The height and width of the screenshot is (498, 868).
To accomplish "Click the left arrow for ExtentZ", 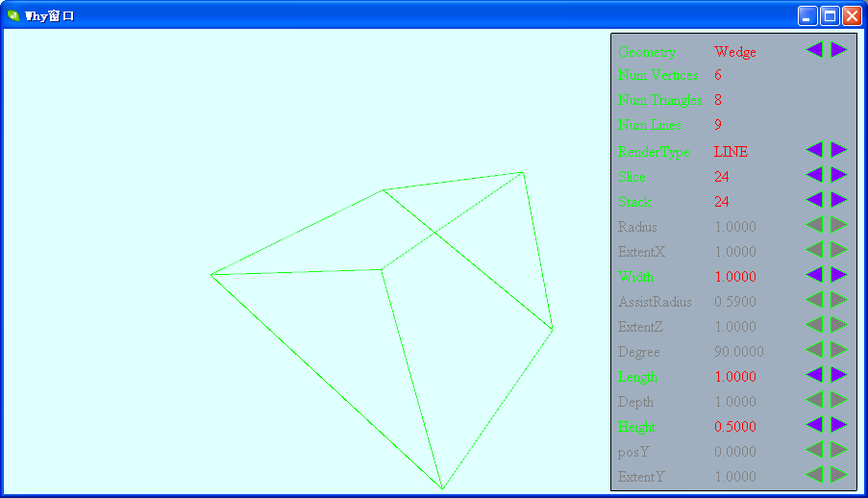I will (814, 325).
